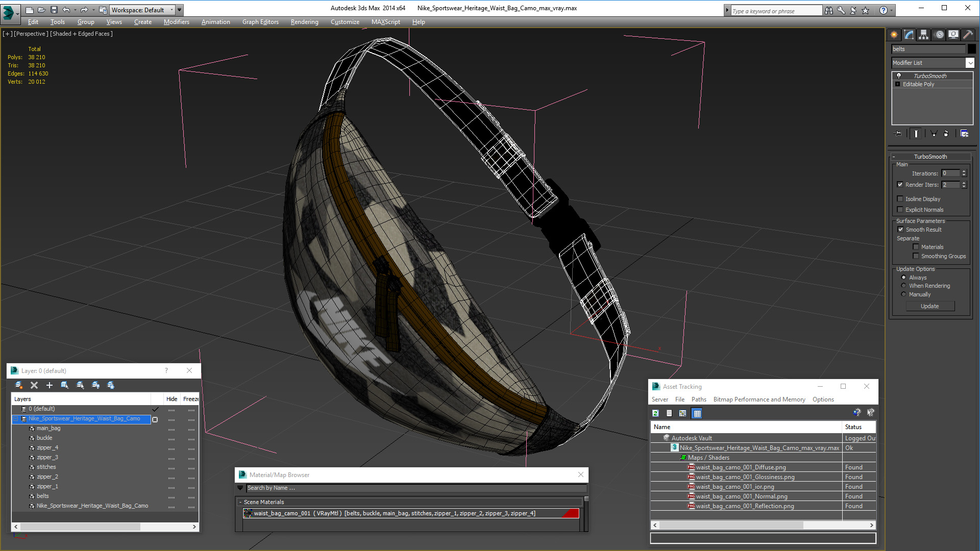This screenshot has width=980, height=551.
Task: Click the Hide column header
Action: (x=172, y=399)
